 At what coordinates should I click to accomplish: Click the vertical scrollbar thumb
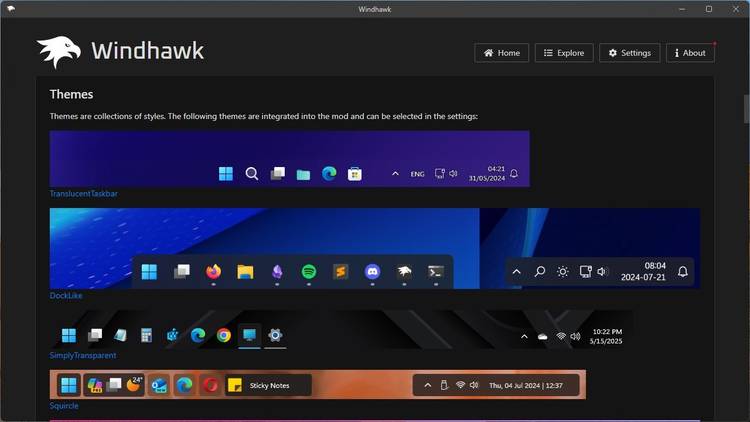click(x=746, y=109)
